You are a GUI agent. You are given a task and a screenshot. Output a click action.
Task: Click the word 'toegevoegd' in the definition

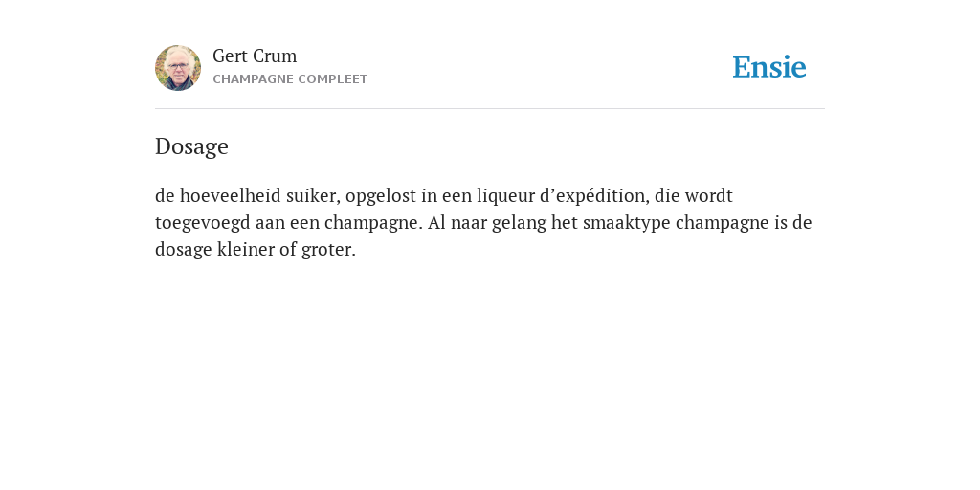coord(203,224)
